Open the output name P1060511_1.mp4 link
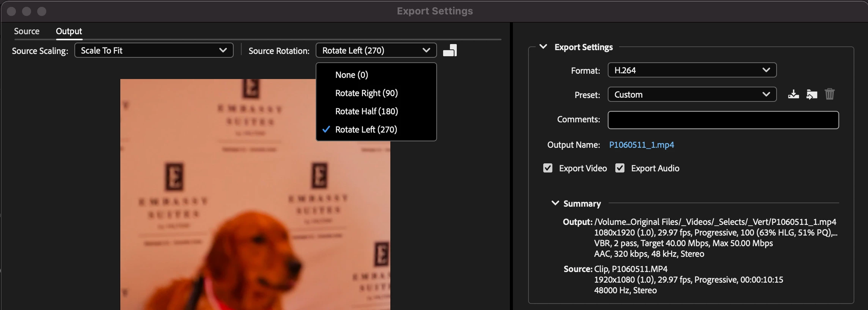This screenshot has height=310, width=868. coord(642,145)
